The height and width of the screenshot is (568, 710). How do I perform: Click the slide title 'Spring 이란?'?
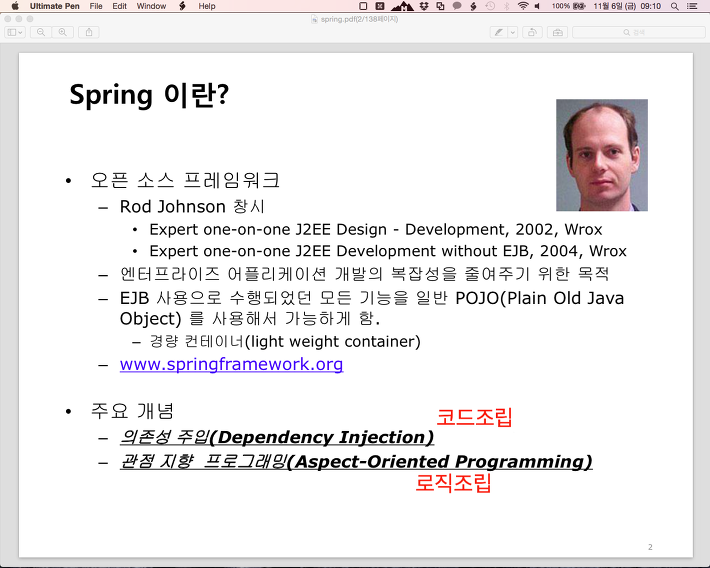click(x=149, y=95)
